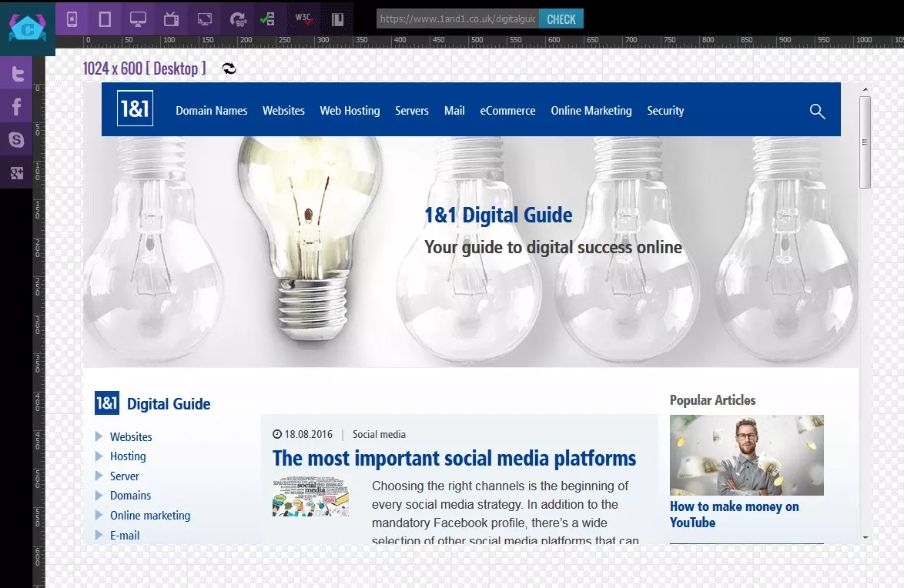The width and height of the screenshot is (904, 588).
Task: Click the Social media category tag
Action: click(x=379, y=435)
